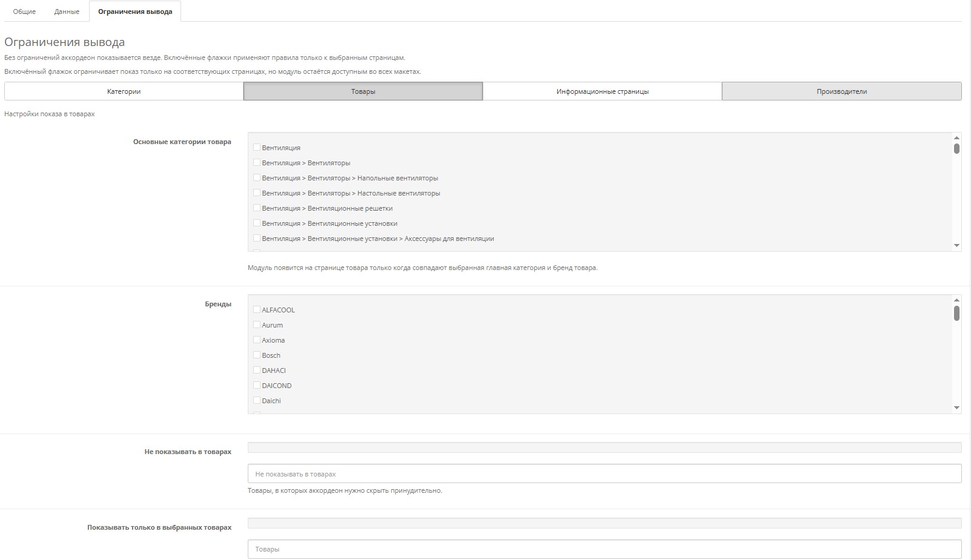This screenshot has height=560, width=971.
Task: Focus the Не показывать в товарах field
Action: tap(604, 473)
